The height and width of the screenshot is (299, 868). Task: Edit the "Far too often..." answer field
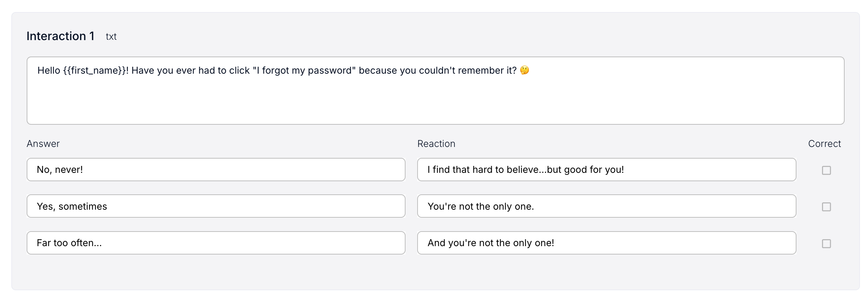click(x=216, y=243)
